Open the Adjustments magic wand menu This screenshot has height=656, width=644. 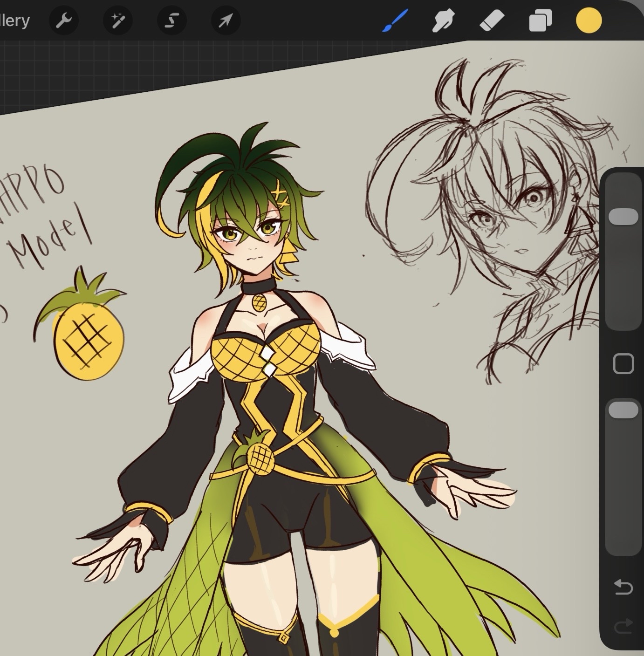pos(118,21)
